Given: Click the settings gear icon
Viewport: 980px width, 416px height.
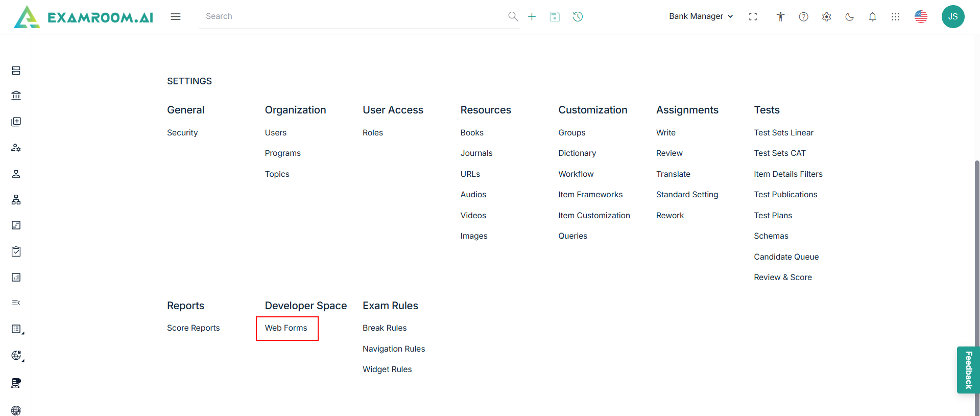Looking at the screenshot, I should coord(826,17).
